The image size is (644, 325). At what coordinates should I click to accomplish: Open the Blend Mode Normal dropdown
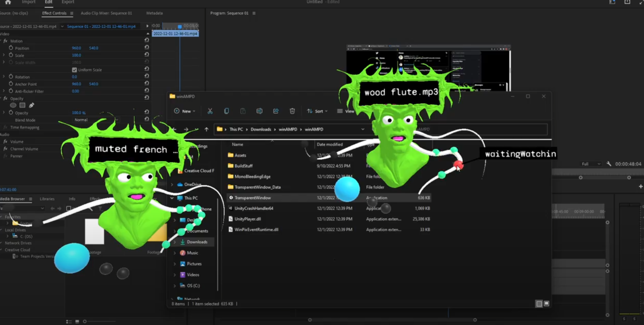(96, 120)
